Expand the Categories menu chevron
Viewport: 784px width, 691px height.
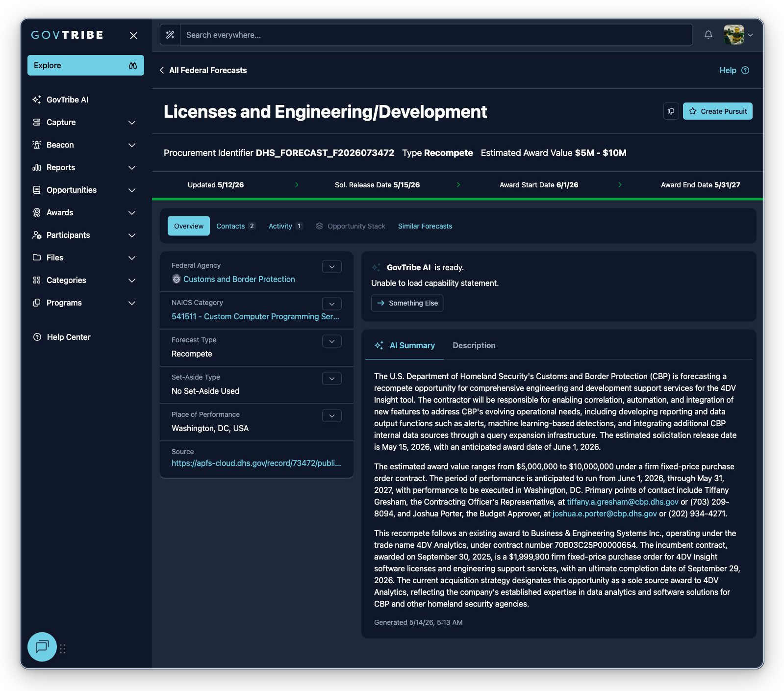pyautogui.click(x=132, y=280)
